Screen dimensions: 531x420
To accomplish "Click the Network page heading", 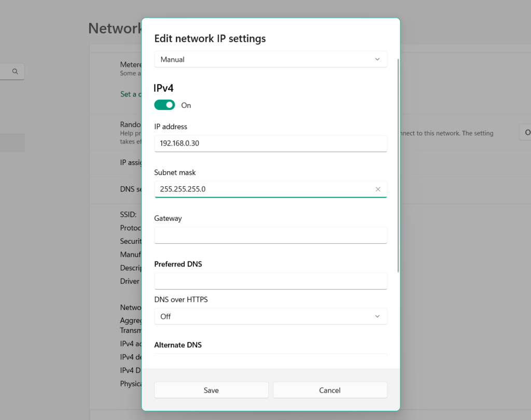I will 115,28.
